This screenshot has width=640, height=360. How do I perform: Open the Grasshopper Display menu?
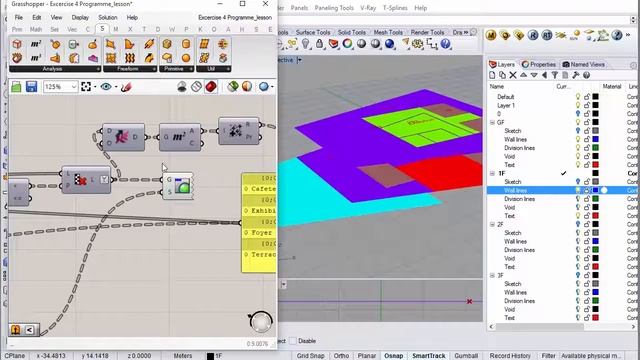coord(80,18)
